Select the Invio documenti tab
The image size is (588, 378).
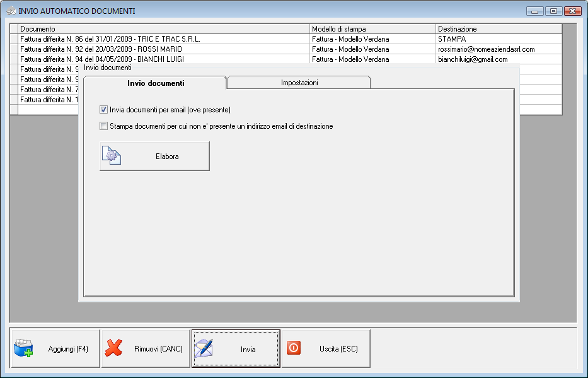pos(155,82)
